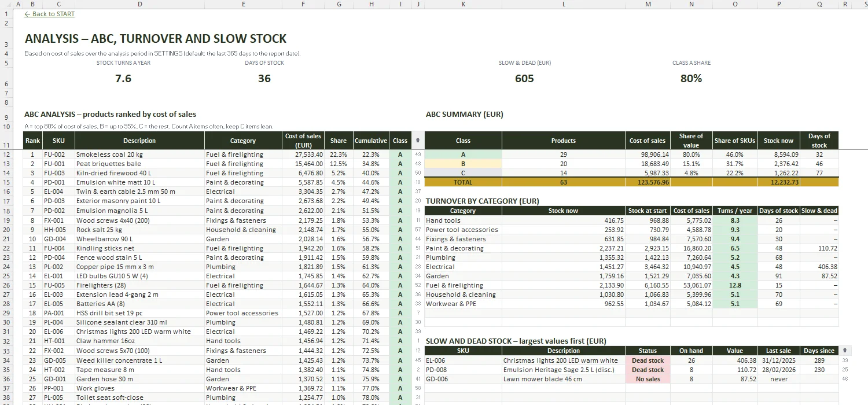
Task: Select the cost of sales value 27,533.40
Action: tap(303, 154)
